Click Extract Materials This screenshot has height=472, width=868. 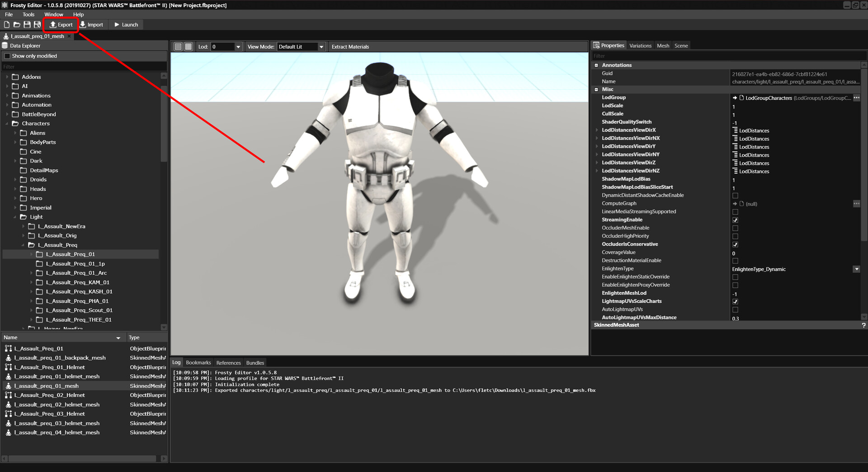click(350, 47)
